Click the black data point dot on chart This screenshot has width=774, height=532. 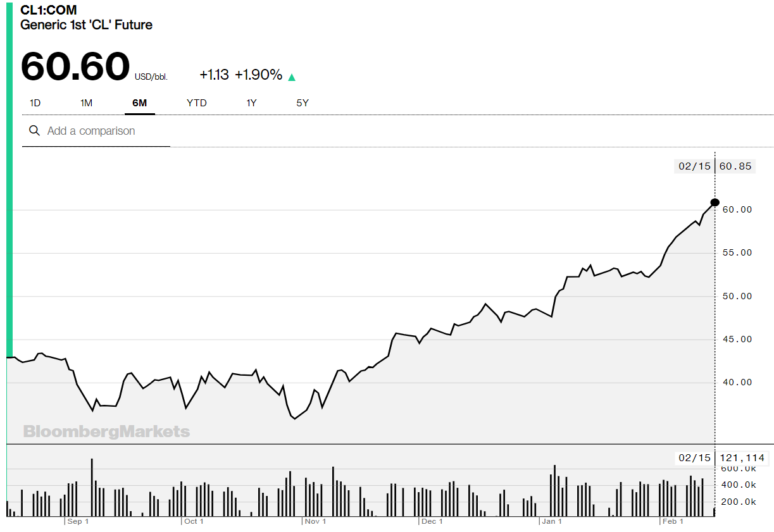point(715,202)
